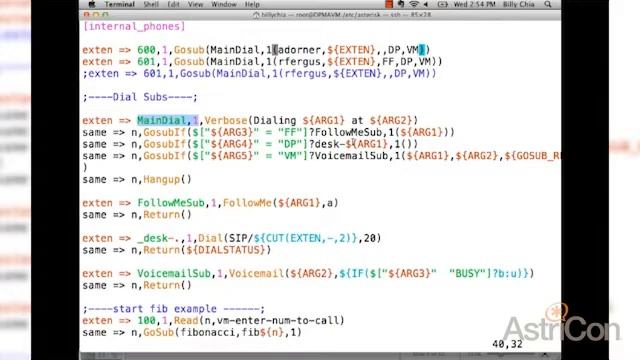Viewport: 640px width, 360px height.
Task: Click the battery status icon
Action: [442, 4]
